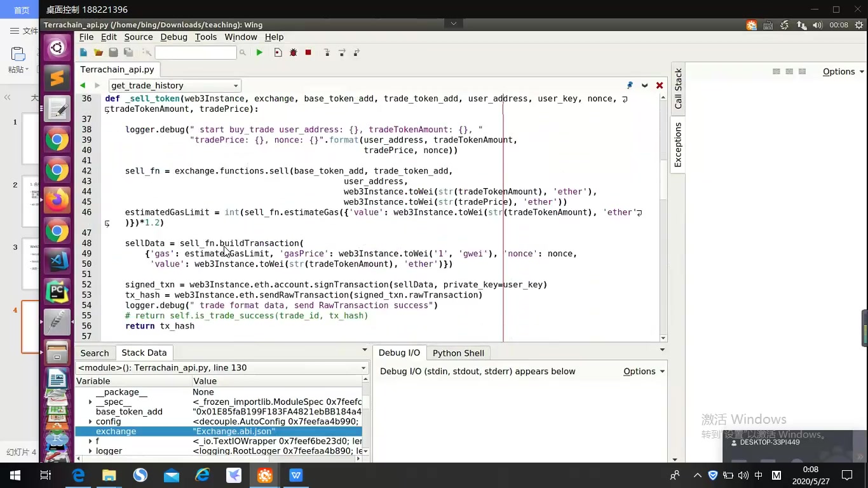Create a new file with the new-file icon
Image resolution: width=868 pixels, height=488 pixels.
click(83, 53)
